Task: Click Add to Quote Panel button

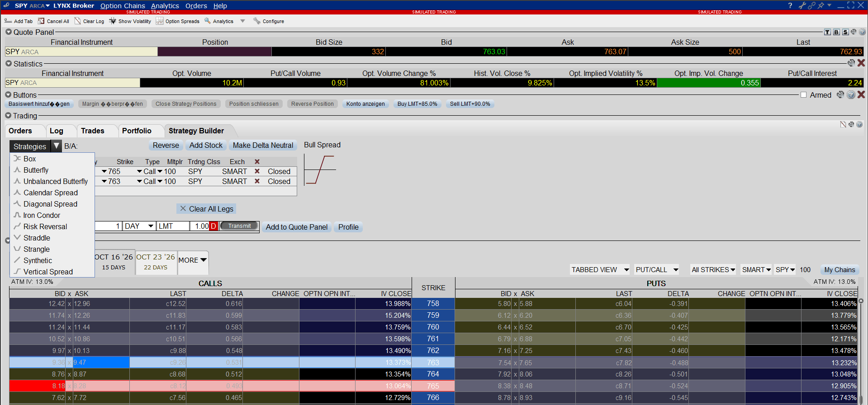Action: pos(297,227)
